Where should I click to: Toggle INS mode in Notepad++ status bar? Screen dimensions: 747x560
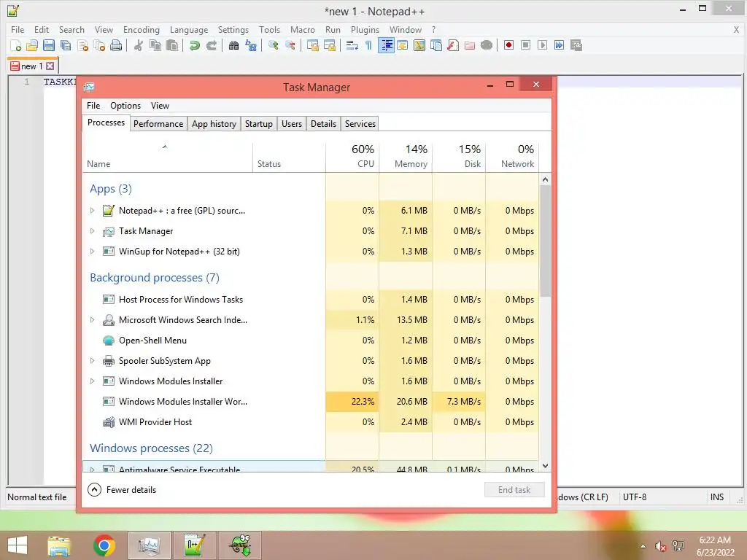(x=717, y=497)
